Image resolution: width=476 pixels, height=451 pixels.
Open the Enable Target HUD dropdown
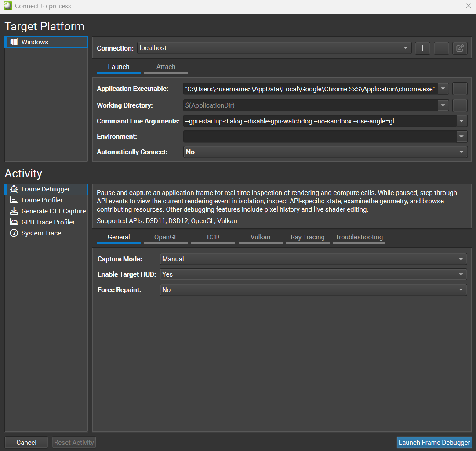point(313,274)
